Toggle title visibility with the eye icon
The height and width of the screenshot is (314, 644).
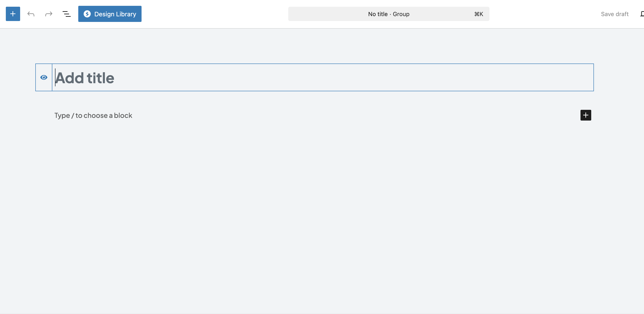click(x=44, y=77)
